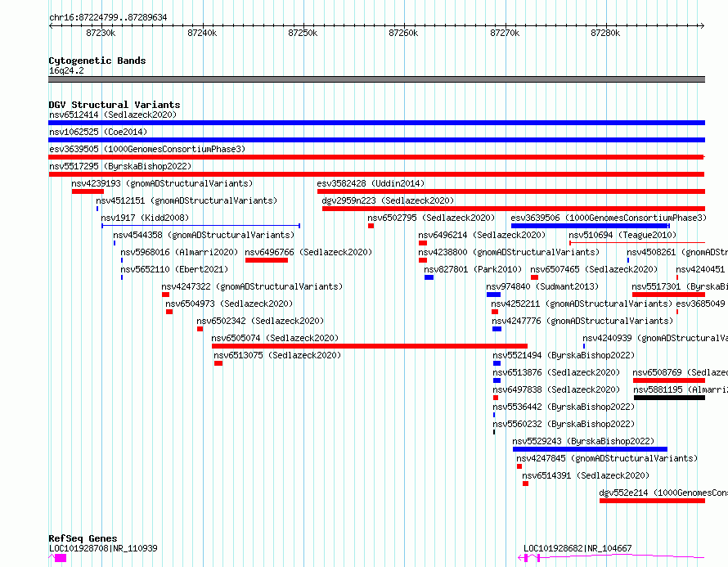Click the long red bar under nsv6505074

(x=370, y=346)
